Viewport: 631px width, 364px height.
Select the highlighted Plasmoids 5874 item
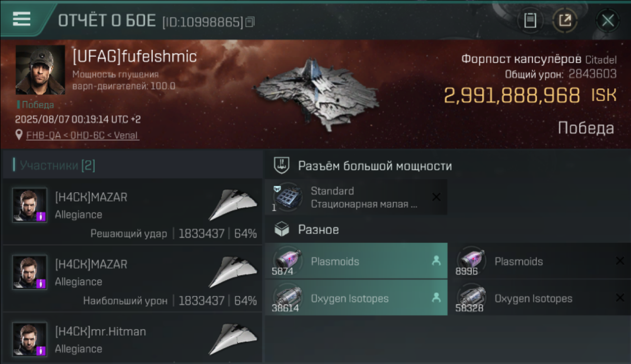coord(356,261)
